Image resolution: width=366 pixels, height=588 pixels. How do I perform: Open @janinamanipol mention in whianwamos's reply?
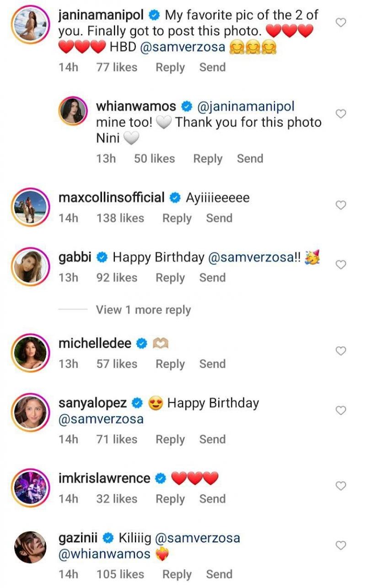coord(246,106)
